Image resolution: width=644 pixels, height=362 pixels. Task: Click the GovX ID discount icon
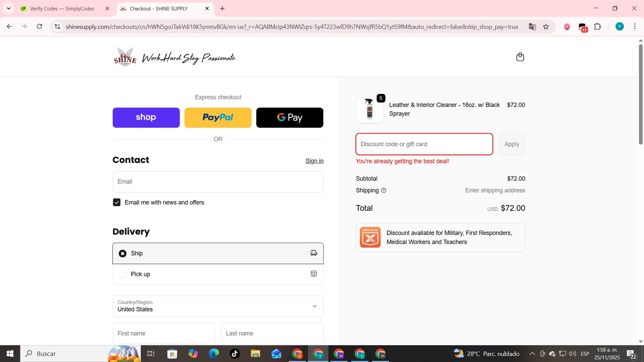pyautogui.click(x=370, y=237)
